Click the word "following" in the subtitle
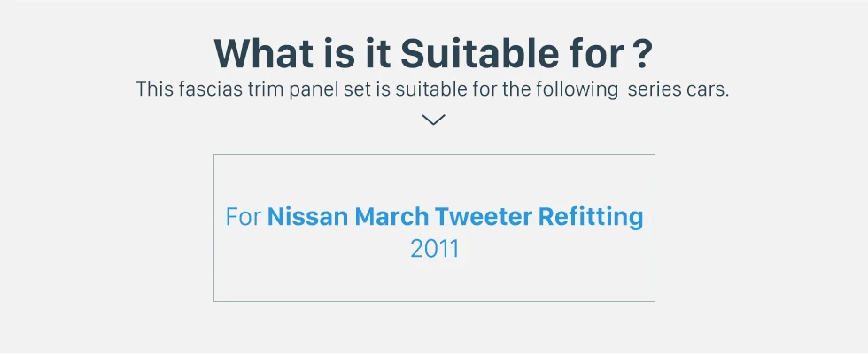 pyautogui.click(x=581, y=89)
